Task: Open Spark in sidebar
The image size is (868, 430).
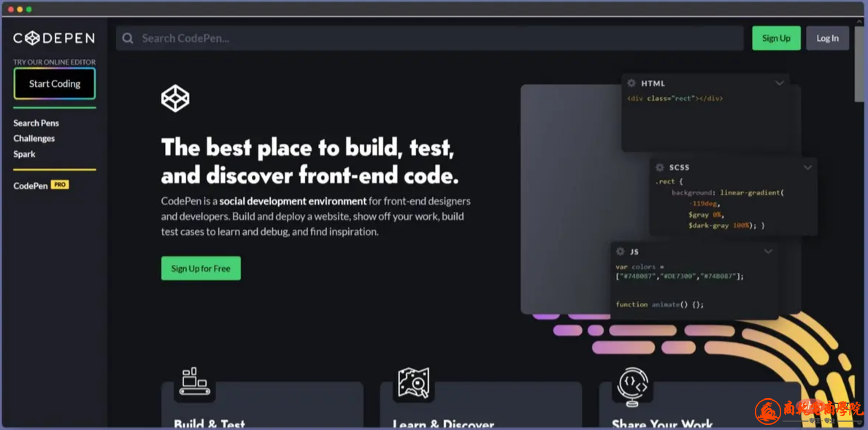Action: [24, 154]
